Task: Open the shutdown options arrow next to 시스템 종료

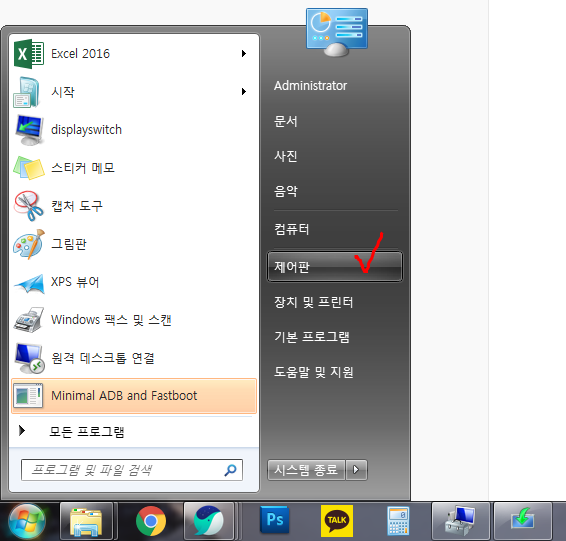Action: [x=356, y=470]
